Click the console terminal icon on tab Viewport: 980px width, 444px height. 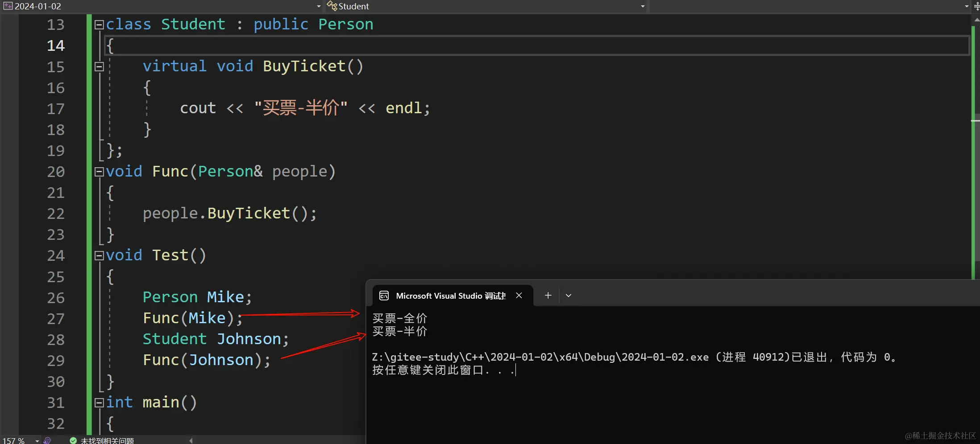pos(384,296)
